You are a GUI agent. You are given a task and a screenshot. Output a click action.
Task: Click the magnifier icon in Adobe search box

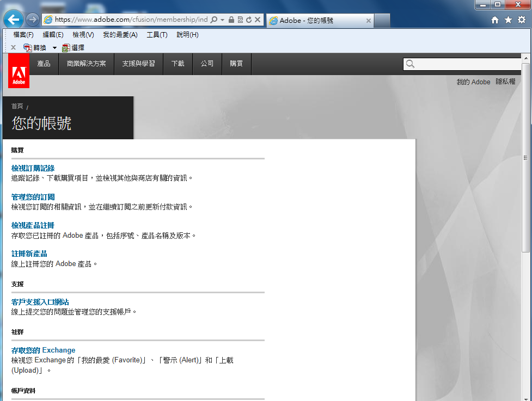[x=410, y=64]
